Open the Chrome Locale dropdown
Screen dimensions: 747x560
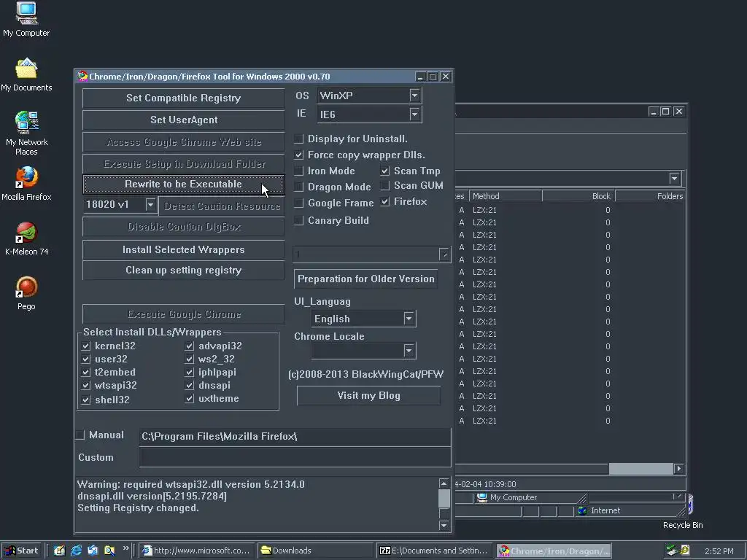click(x=409, y=351)
